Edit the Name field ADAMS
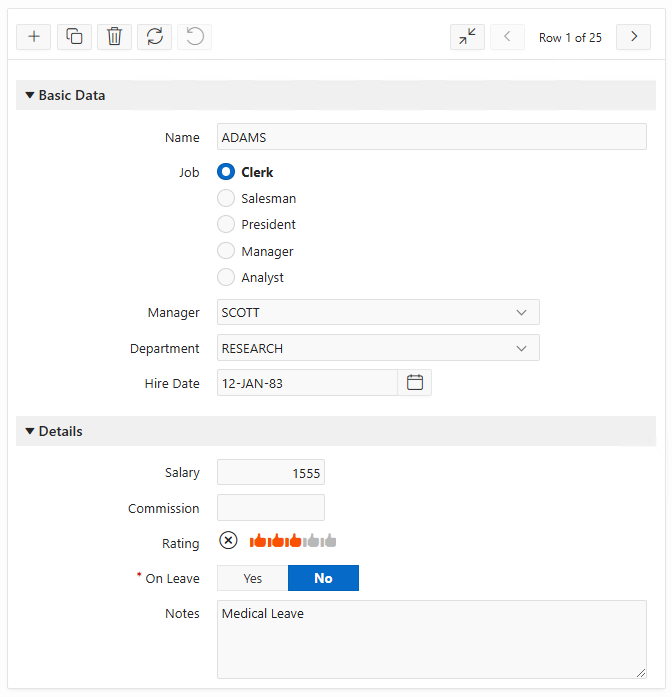This screenshot has width=672, height=697. point(432,137)
